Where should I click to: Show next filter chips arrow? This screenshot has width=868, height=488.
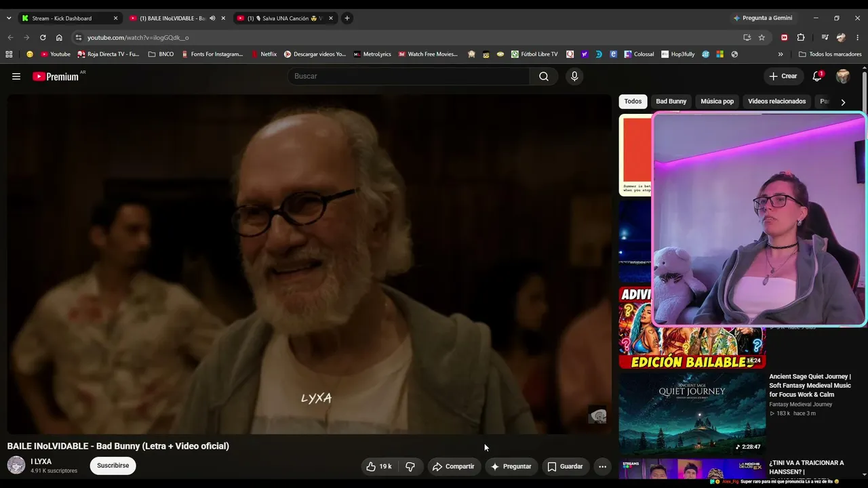(x=843, y=102)
